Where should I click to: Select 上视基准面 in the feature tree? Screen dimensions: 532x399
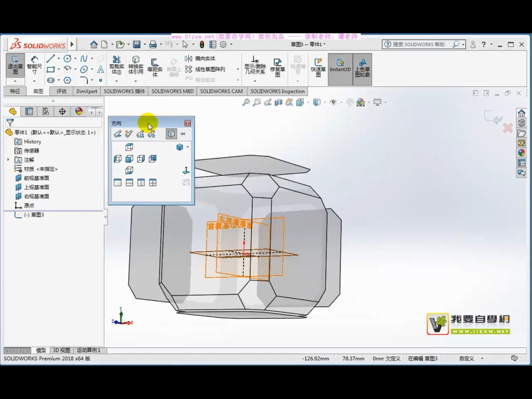[36, 187]
